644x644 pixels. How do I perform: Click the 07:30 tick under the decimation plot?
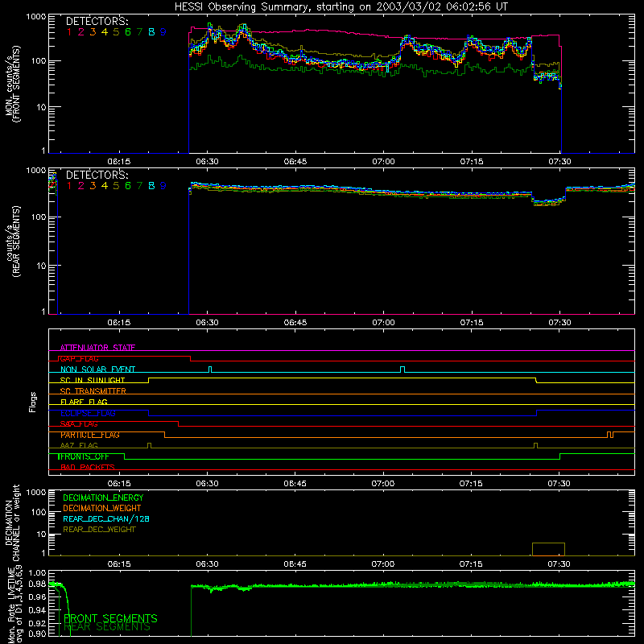click(x=559, y=564)
